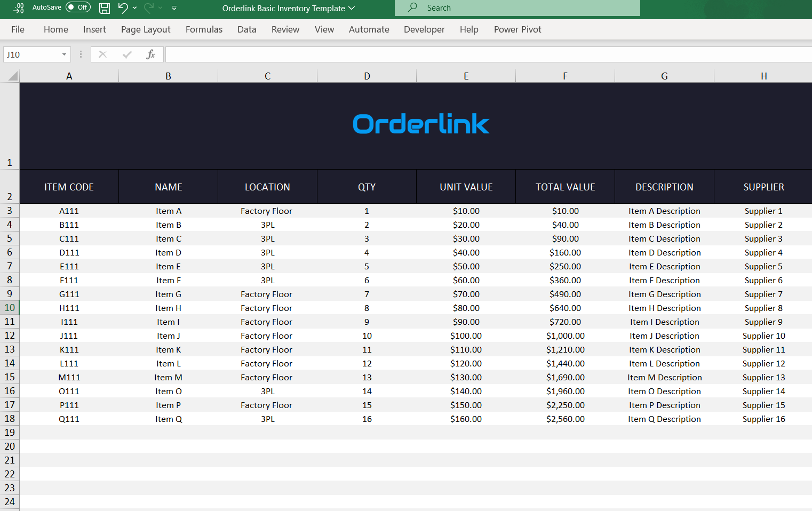The image size is (812, 511).
Task: Click the ITEM CODE header cell
Action: (69, 187)
